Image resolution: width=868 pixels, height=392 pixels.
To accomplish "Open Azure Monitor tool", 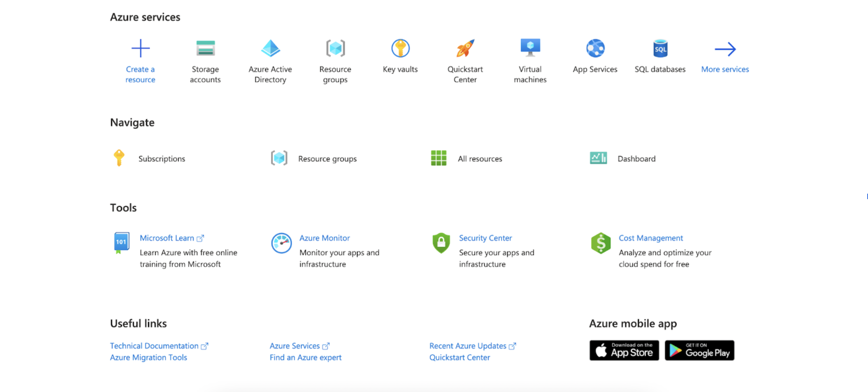I will click(x=325, y=238).
